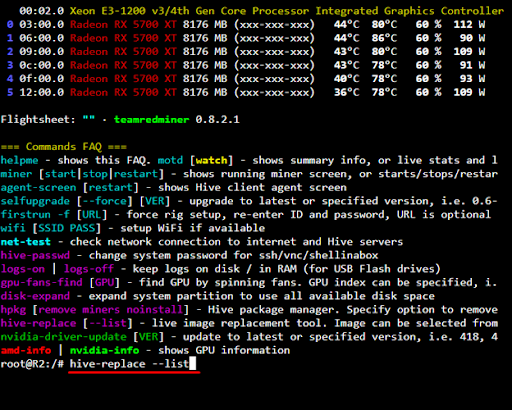Click the nvidia-driver-update command

click(64, 337)
